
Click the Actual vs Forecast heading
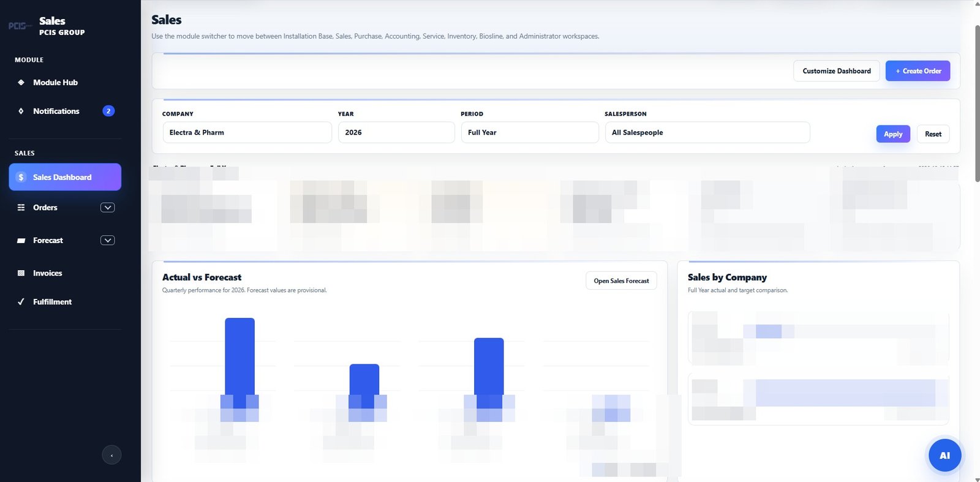coord(202,277)
